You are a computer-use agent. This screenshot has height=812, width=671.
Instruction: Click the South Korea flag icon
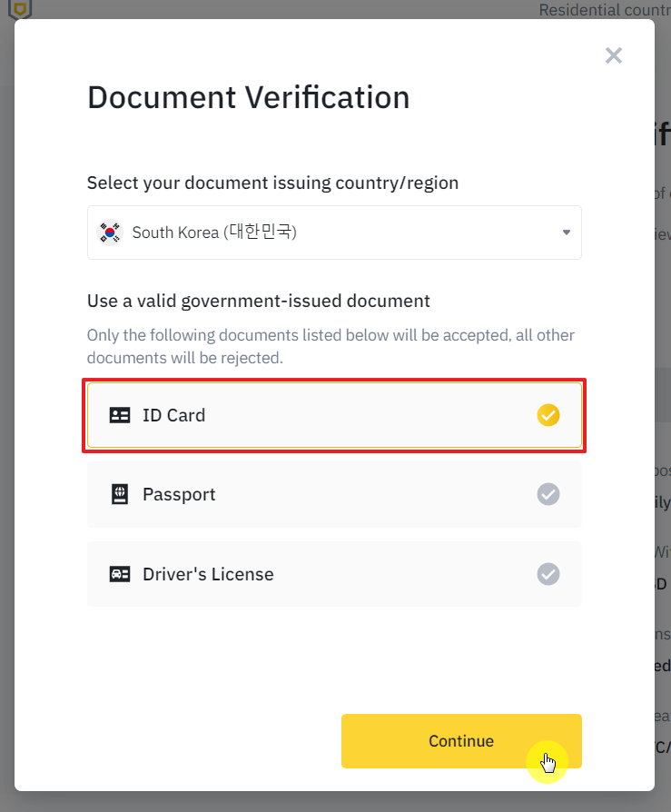[110, 233]
